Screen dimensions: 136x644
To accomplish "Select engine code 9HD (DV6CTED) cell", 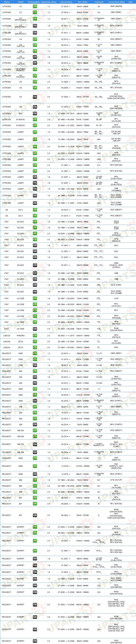I will click(116, 383).
